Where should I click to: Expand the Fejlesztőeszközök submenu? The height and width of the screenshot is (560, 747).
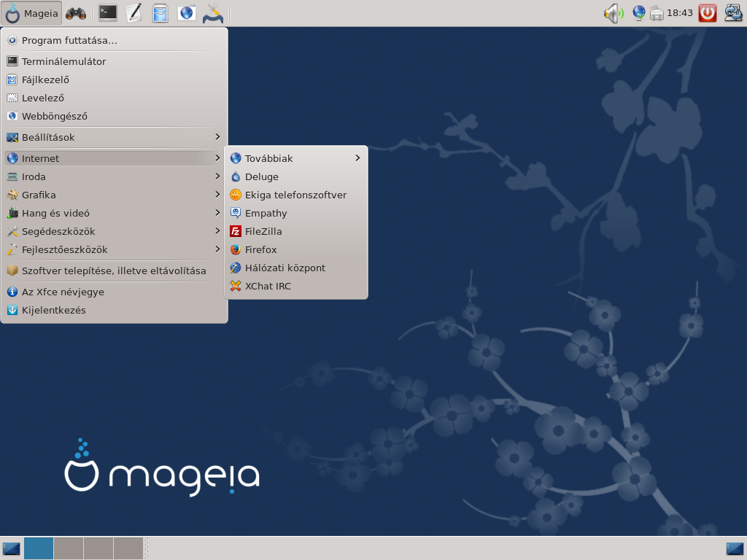pyautogui.click(x=114, y=249)
